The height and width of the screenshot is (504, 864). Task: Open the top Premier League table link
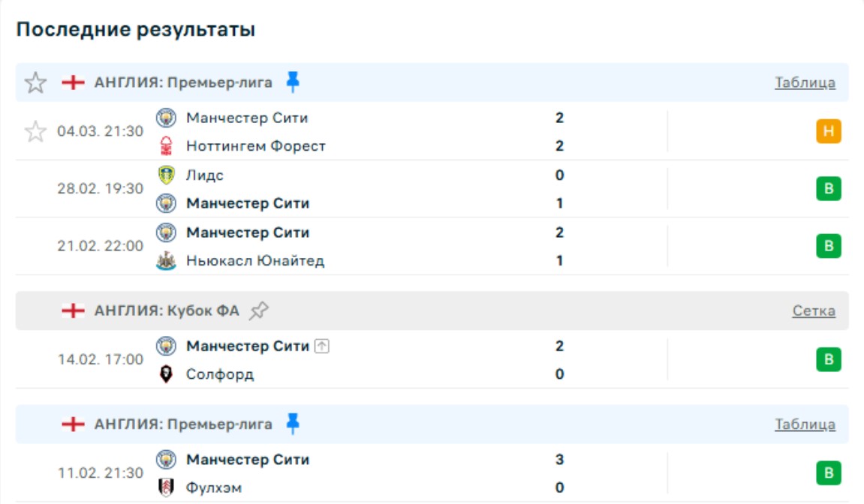pyautogui.click(x=805, y=83)
